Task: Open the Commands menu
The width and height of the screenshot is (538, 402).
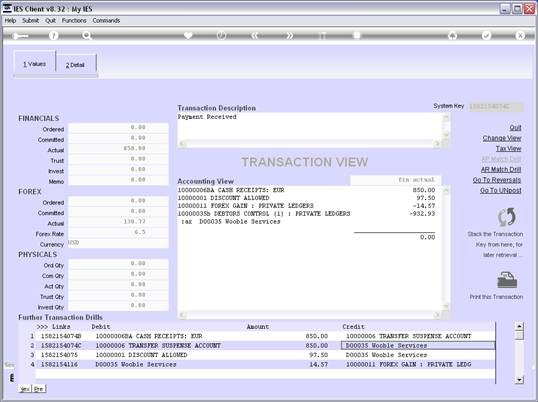Action: click(106, 21)
